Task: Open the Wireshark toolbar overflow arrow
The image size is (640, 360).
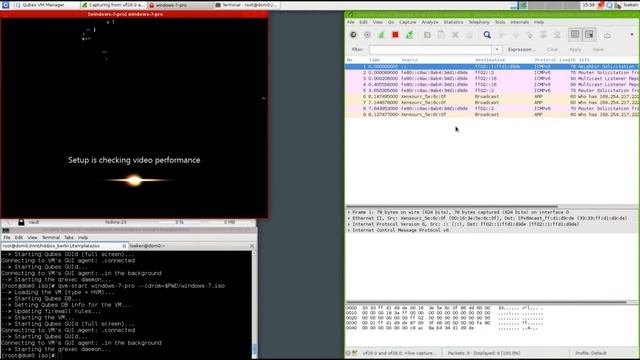Action: coord(632,35)
